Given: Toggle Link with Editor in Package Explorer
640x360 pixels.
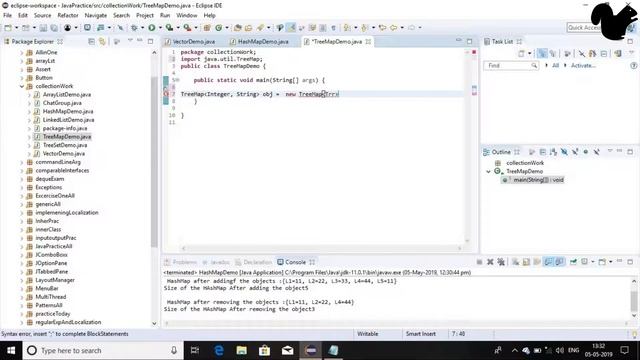Looking at the screenshot, I should [x=102, y=42].
